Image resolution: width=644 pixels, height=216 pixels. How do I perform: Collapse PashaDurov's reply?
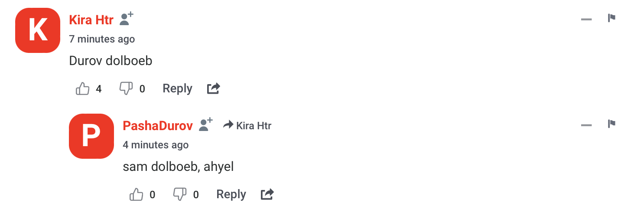586,125
